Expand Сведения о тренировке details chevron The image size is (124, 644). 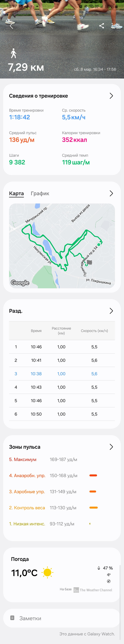111,96
